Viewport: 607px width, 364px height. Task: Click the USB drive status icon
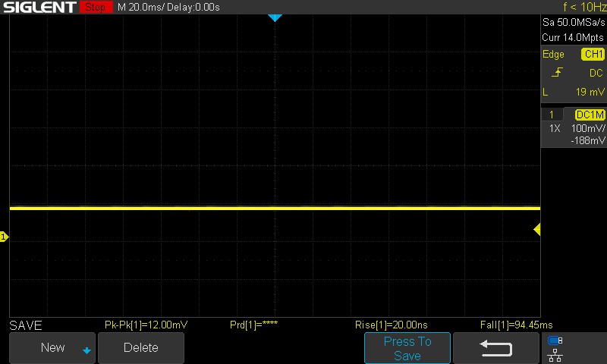pyautogui.click(x=555, y=340)
